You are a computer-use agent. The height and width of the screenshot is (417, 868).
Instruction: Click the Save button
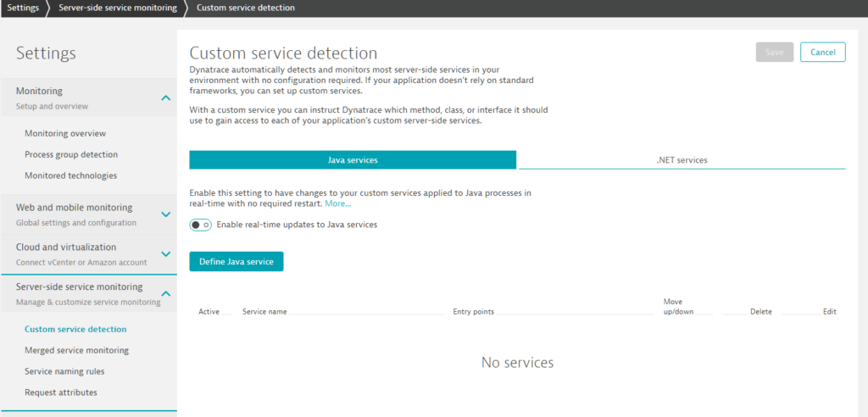click(x=775, y=52)
